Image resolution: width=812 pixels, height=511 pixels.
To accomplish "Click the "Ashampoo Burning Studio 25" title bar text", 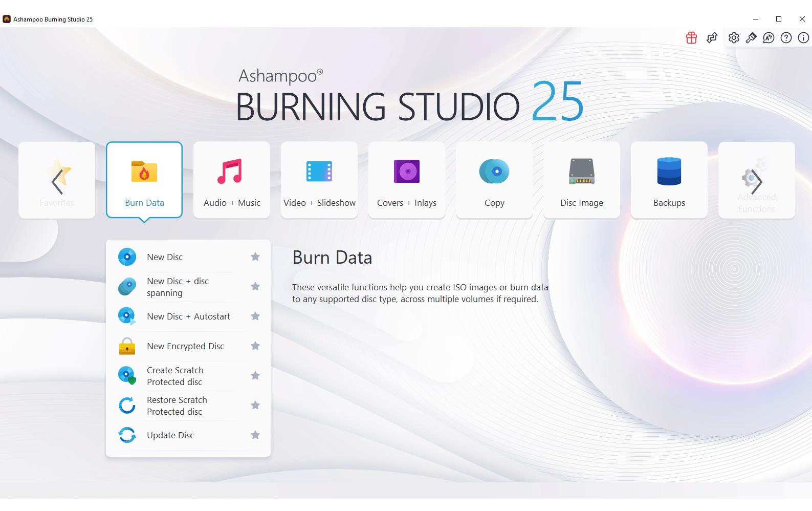I will point(53,19).
